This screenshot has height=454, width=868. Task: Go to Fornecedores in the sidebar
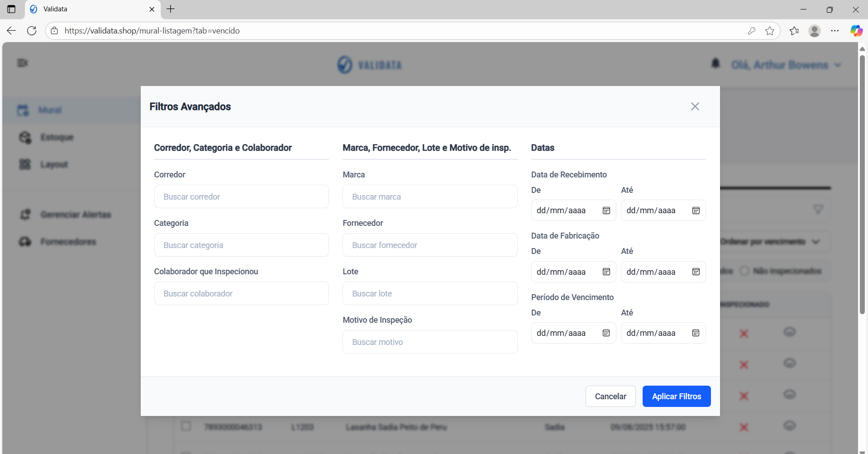point(68,242)
